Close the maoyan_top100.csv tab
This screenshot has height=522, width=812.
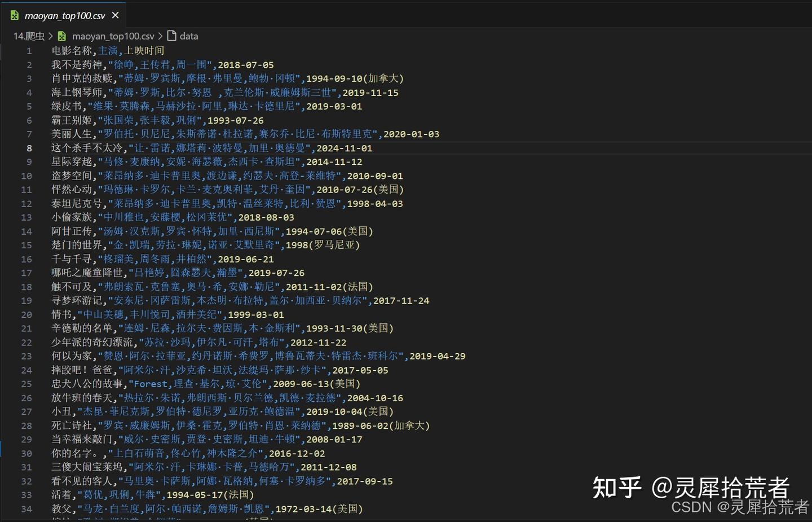[115, 16]
